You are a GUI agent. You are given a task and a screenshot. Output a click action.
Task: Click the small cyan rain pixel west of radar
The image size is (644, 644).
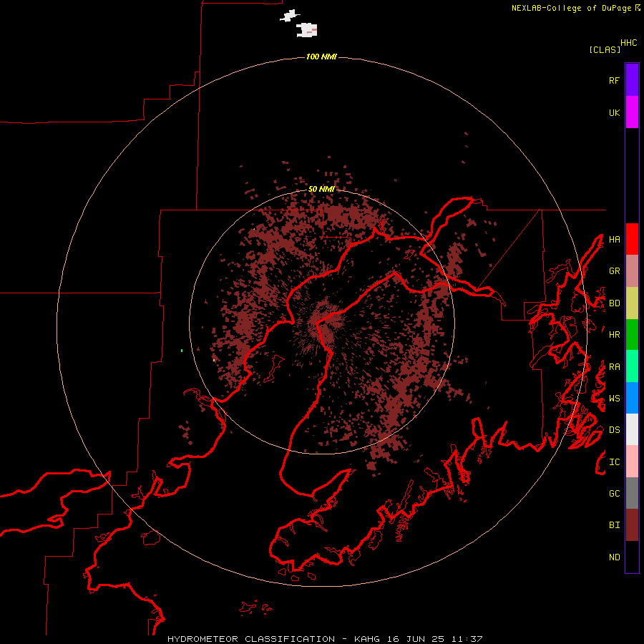click(x=182, y=351)
